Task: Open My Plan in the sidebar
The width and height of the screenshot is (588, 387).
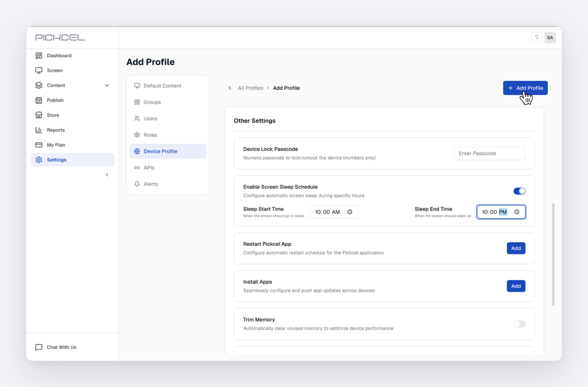Action: coord(72,145)
